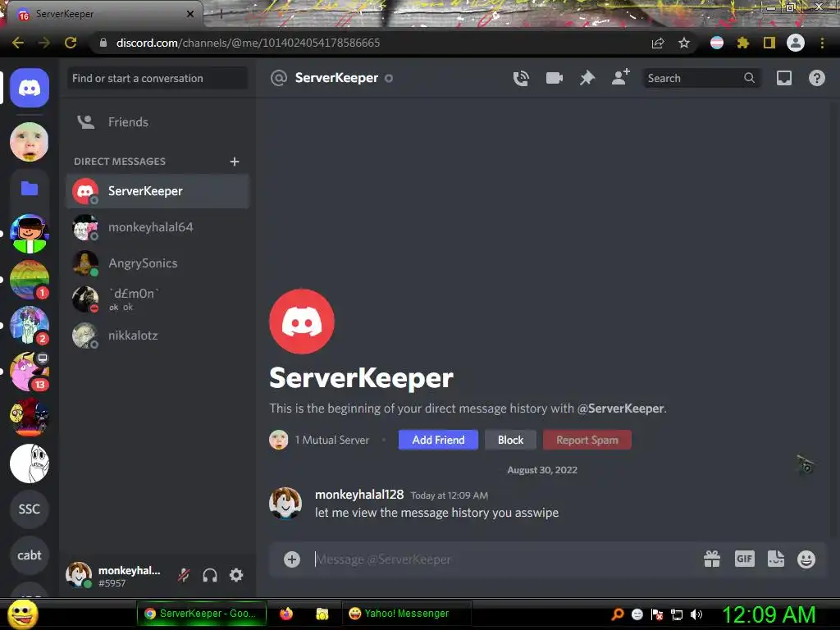Switch to ServerKeeper Chrome taskbar item
This screenshot has width=840, height=630.
202,614
